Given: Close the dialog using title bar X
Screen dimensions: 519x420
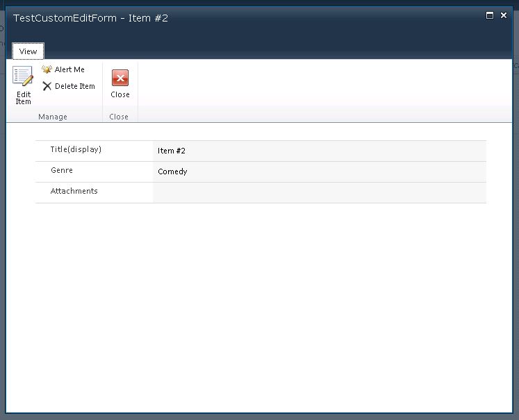Looking at the screenshot, I should click(x=504, y=15).
